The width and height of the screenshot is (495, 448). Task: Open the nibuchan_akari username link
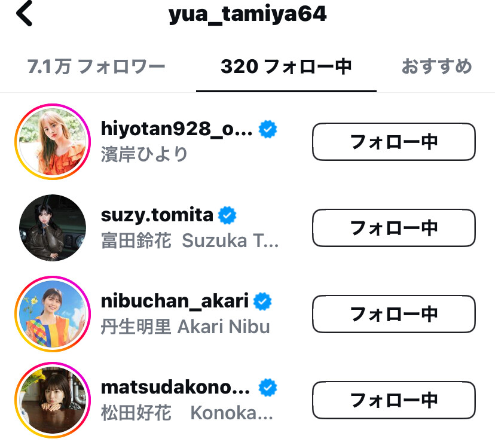tap(175, 301)
